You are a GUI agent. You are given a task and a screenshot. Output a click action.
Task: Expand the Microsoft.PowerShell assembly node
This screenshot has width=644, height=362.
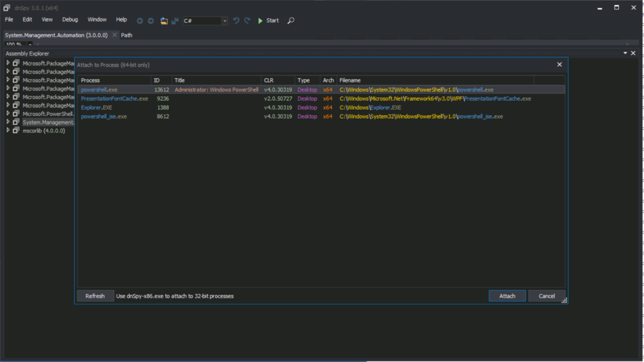pos(8,113)
